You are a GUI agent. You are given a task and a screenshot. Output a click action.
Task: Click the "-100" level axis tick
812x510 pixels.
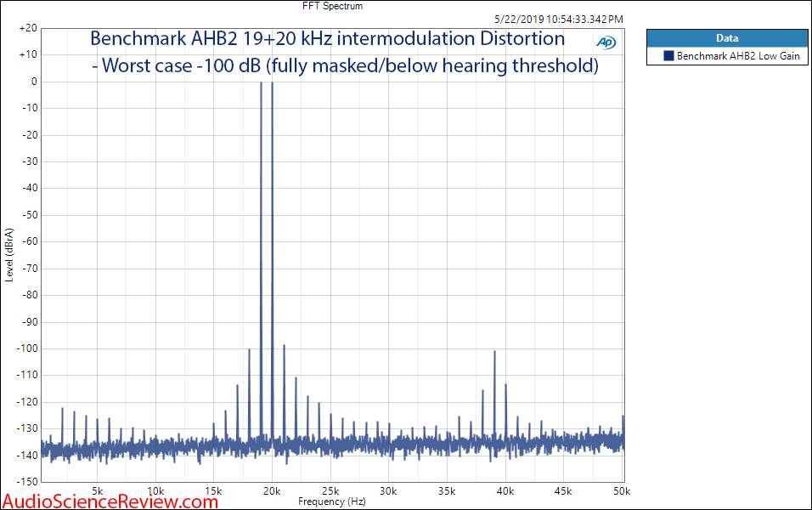click(x=27, y=348)
